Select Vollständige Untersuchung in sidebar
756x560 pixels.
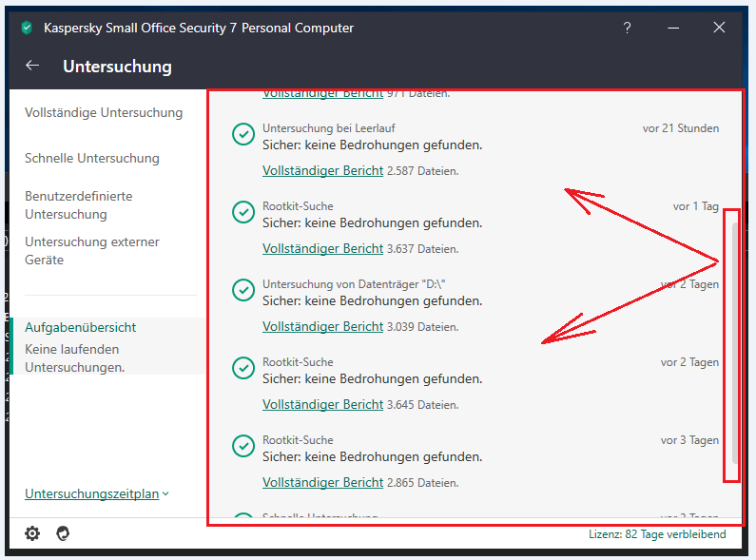104,113
